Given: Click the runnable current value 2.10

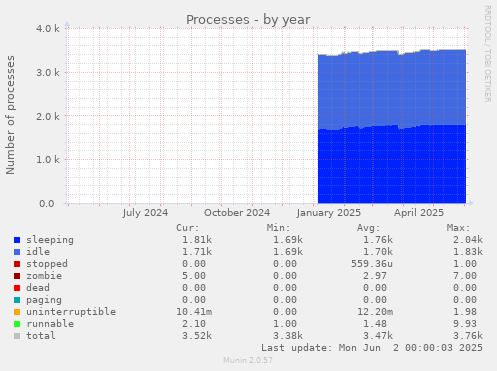Looking at the screenshot, I should (194, 324).
